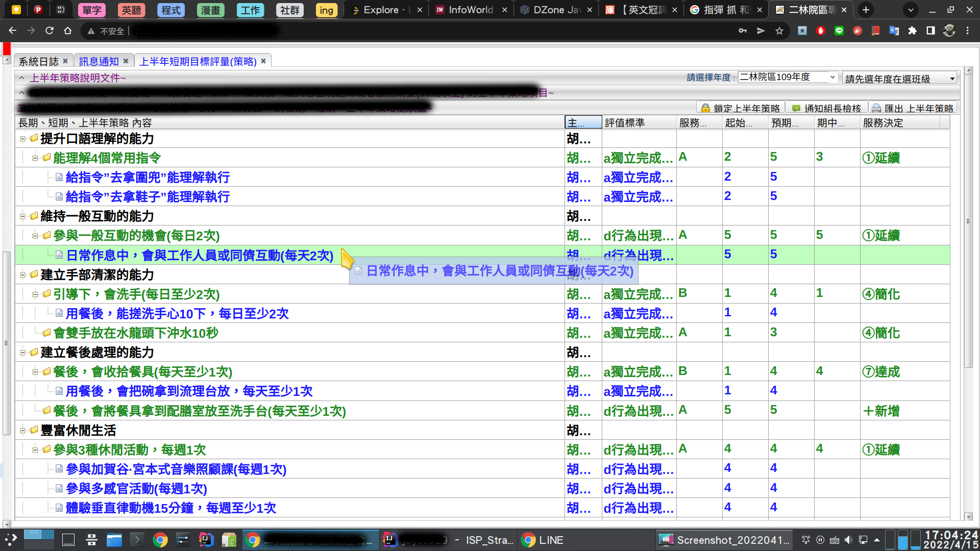Open the tab search dropdown arrow
980x551 pixels.
tap(911, 10)
